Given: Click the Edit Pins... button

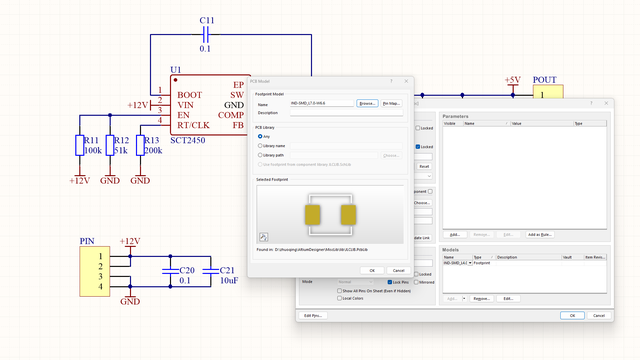Looking at the screenshot, I should point(313,316).
